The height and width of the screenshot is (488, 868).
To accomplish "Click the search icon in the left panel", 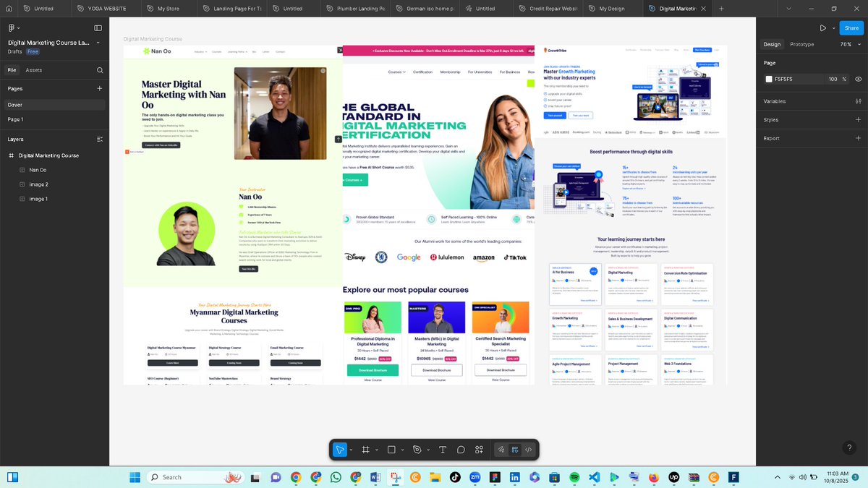I will click(100, 69).
